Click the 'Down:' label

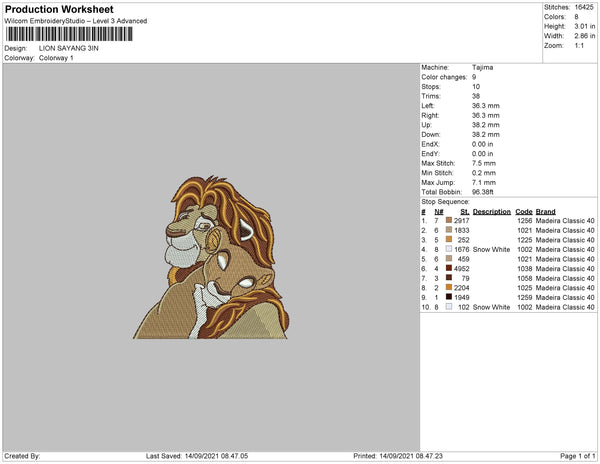tap(431, 134)
